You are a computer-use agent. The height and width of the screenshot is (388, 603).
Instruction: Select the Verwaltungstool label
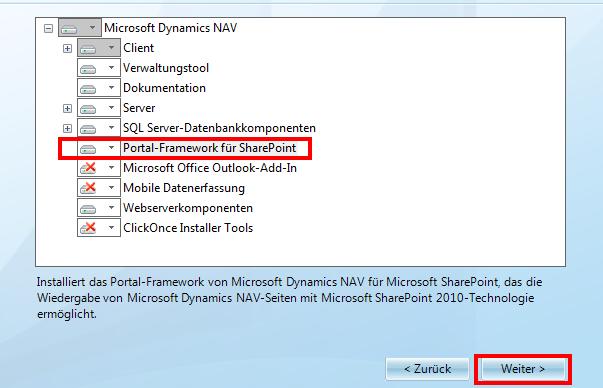tap(166, 68)
